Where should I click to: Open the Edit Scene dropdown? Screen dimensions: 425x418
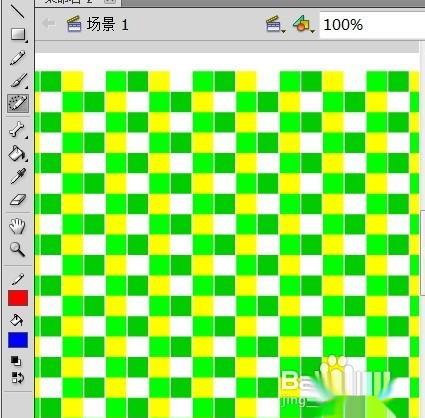point(275,24)
